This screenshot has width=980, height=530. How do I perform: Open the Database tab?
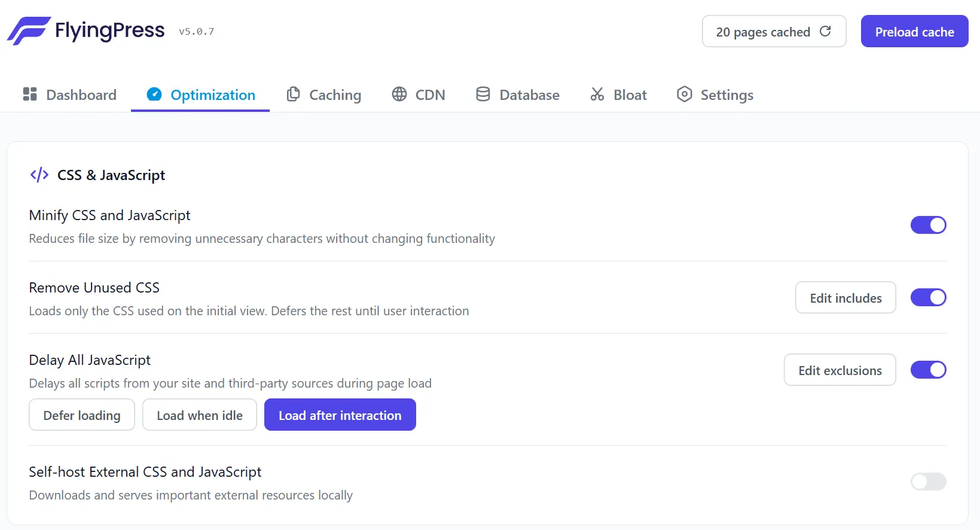(x=518, y=95)
